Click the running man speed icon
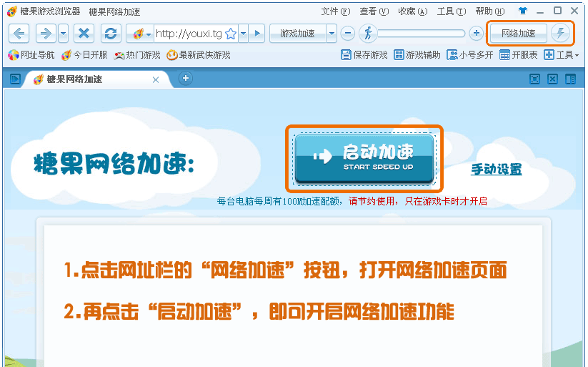The width and height of the screenshot is (588, 367). [x=368, y=34]
